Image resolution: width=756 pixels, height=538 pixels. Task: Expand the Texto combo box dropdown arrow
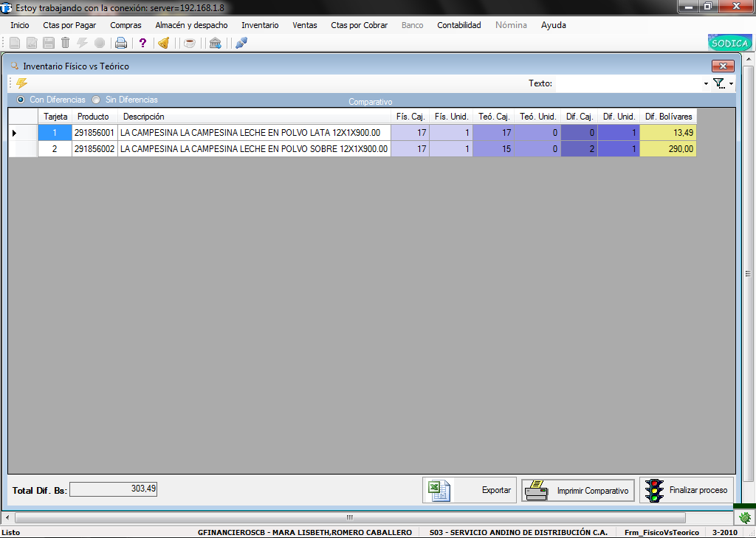point(706,83)
